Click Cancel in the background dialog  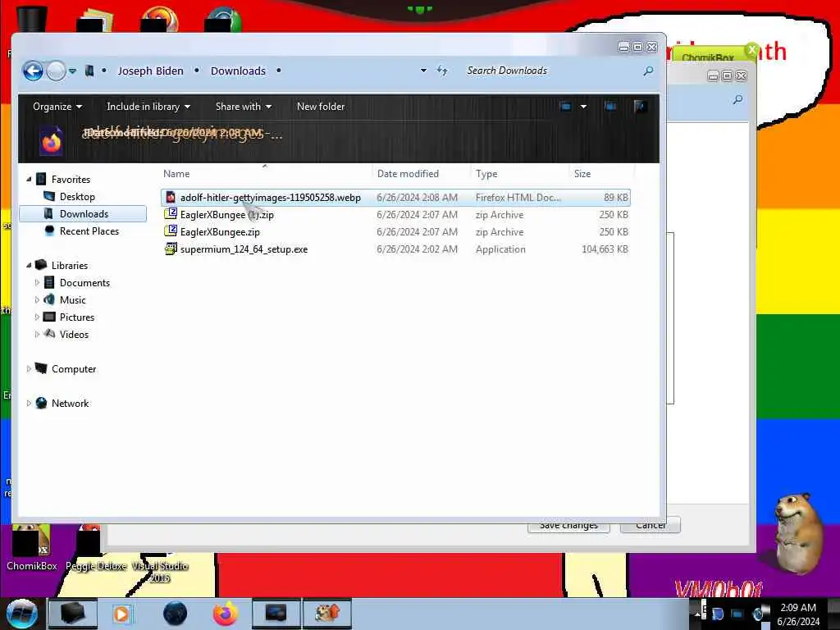tap(651, 526)
